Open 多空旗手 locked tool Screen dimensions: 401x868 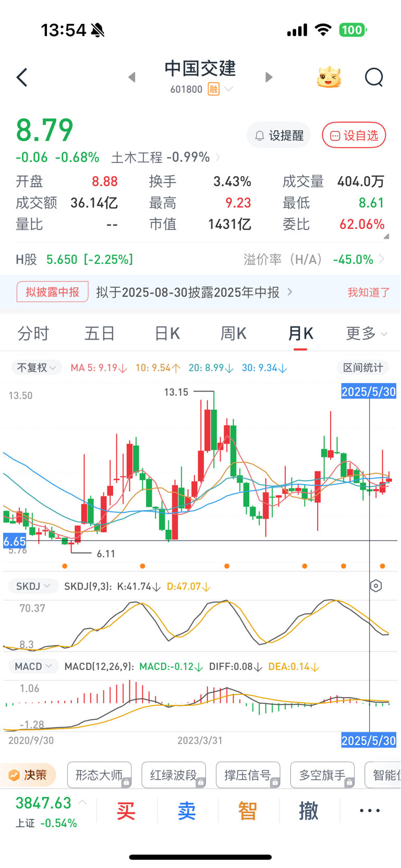(322, 775)
